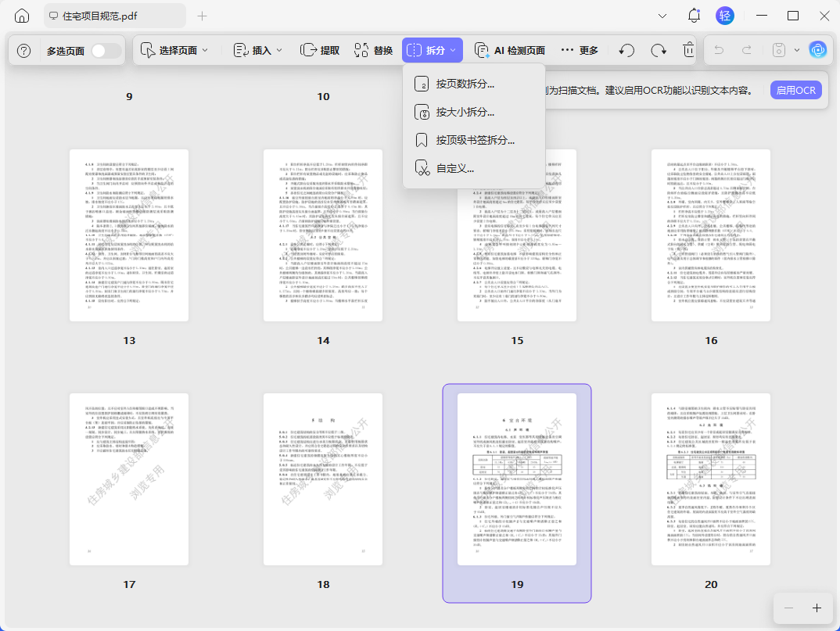
Task: Open the help question mark icon
Action: pos(23,51)
